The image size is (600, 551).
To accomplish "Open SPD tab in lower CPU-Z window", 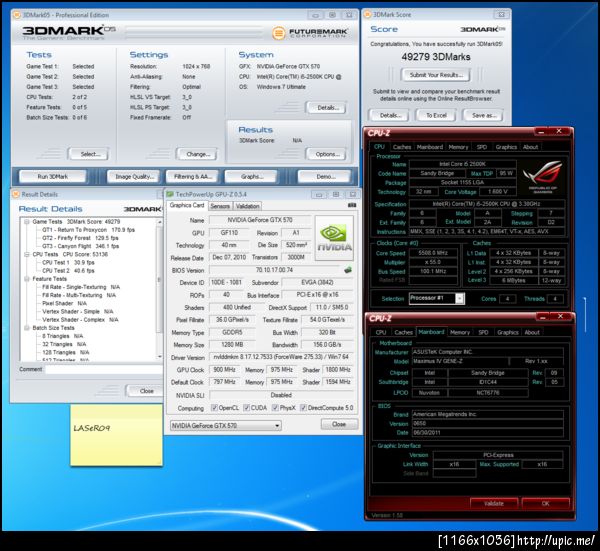I will click(483, 332).
